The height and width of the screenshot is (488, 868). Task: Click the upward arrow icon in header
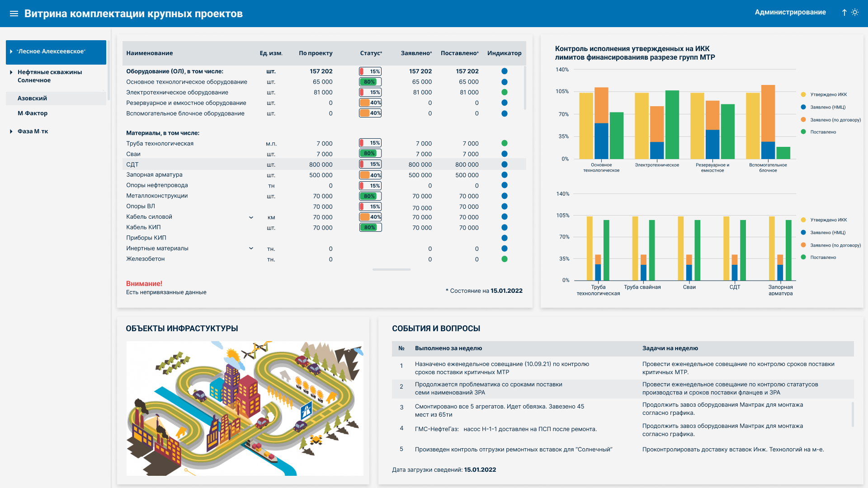pos(844,13)
